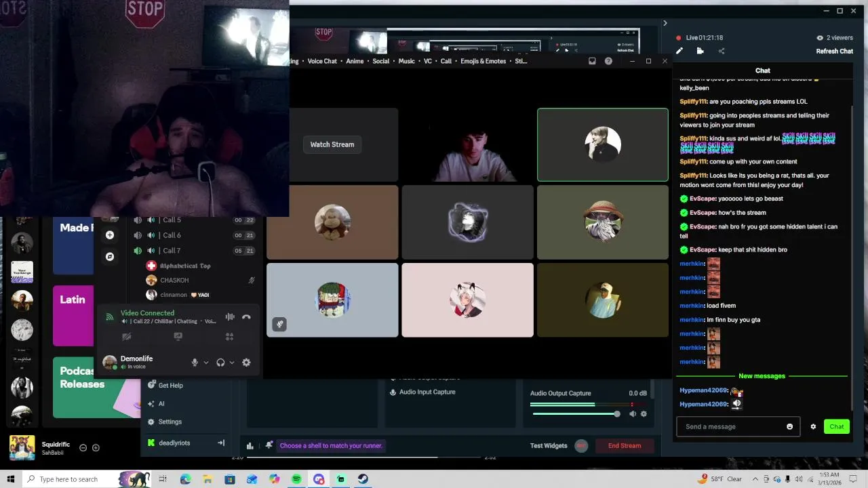Select the pink tile with white-haired avatar

pyautogui.click(x=467, y=300)
